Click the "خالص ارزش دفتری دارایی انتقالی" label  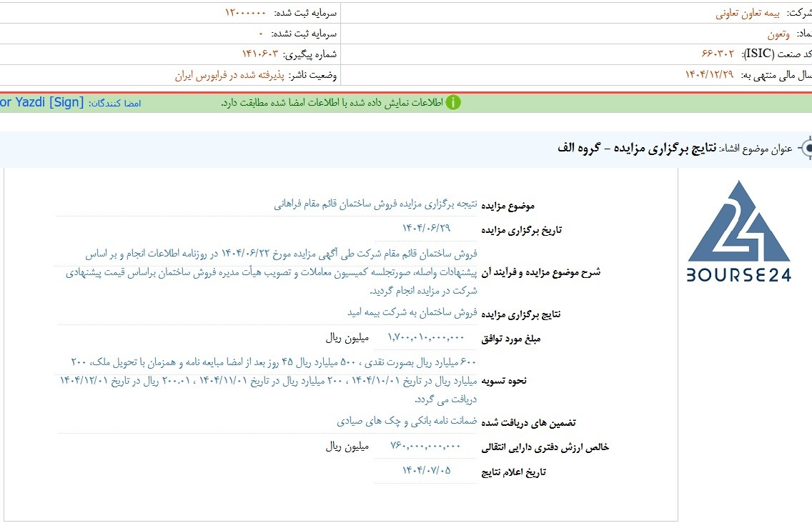pos(545,447)
